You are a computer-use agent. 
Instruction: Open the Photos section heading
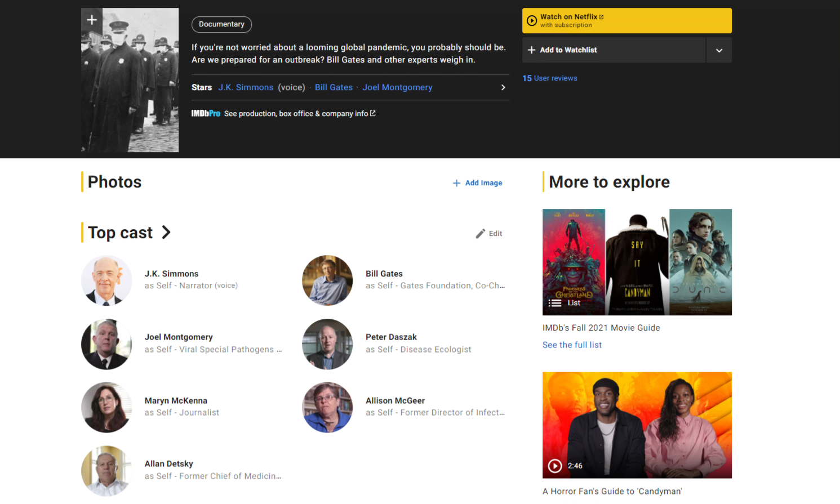[x=114, y=182]
